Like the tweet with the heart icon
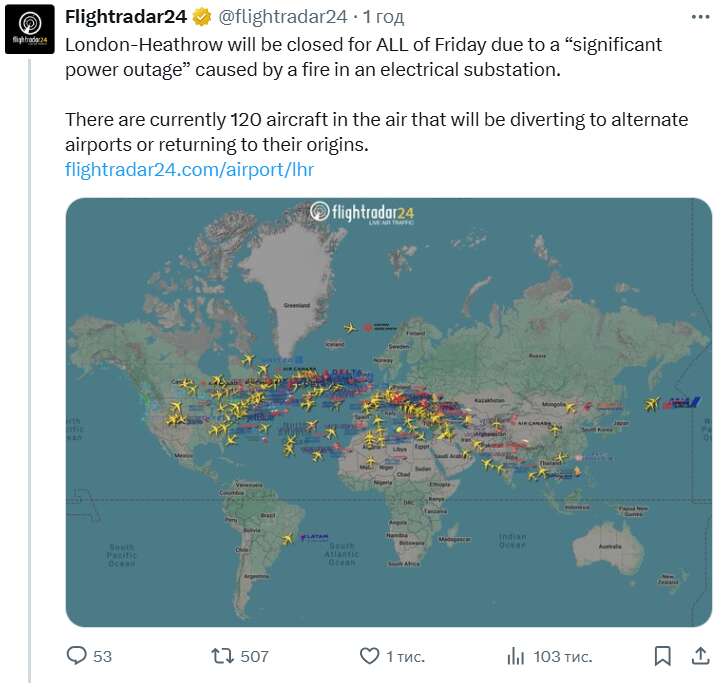This screenshot has width=721, height=687. (x=369, y=656)
